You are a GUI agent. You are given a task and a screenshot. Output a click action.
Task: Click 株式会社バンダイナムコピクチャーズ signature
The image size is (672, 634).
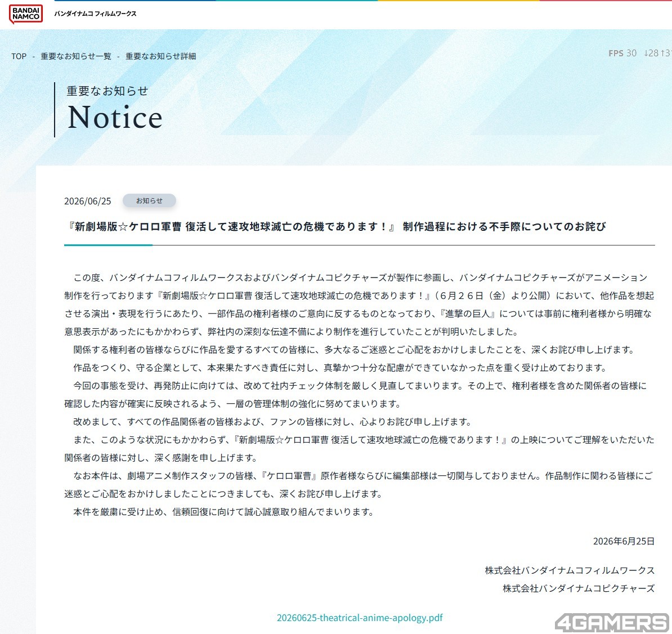tap(579, 588)
